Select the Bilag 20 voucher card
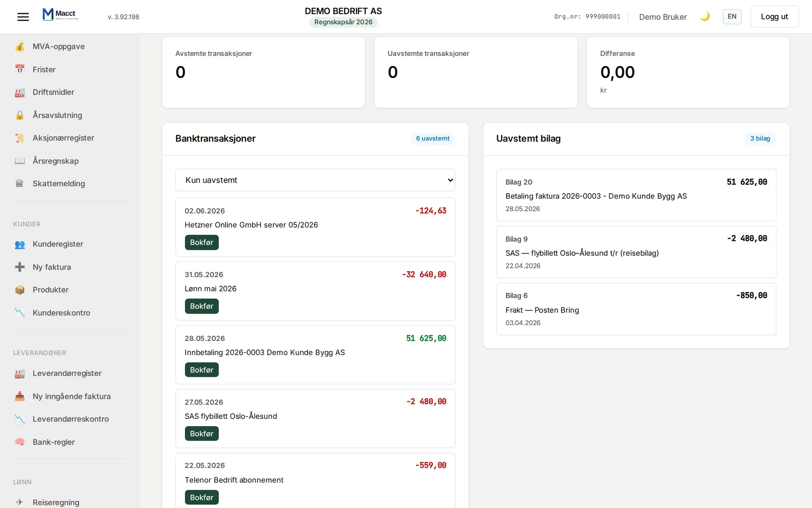This screenshot has height=508, width=812. [x=636, y=195]
